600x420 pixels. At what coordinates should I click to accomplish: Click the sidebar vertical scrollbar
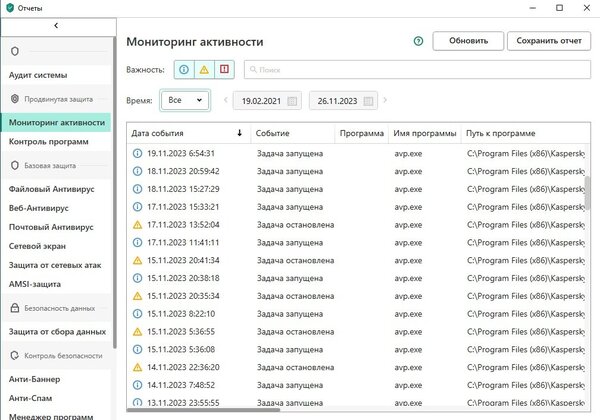pyautogui.click(x=114, y=192)
